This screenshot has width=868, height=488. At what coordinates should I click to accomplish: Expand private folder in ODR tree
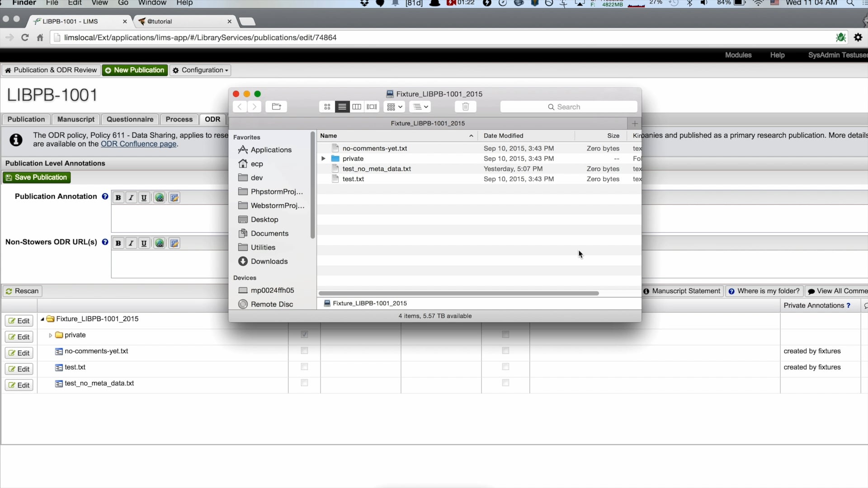[50, 336]
